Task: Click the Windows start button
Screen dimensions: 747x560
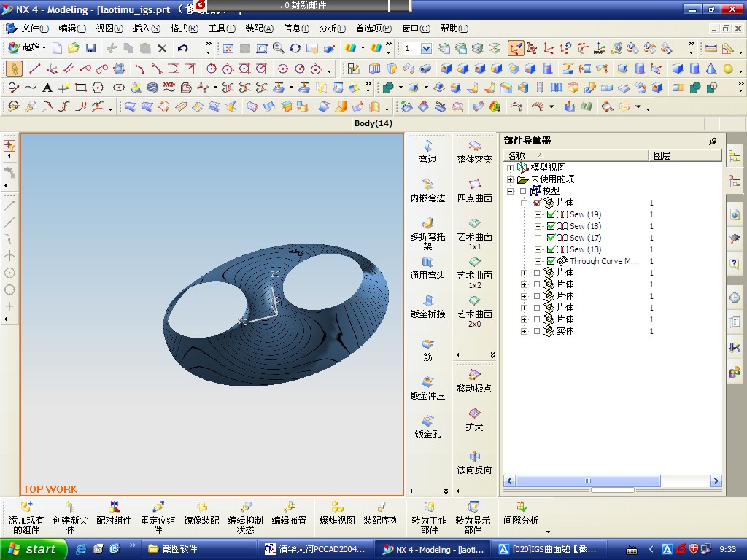Action: 32,549
